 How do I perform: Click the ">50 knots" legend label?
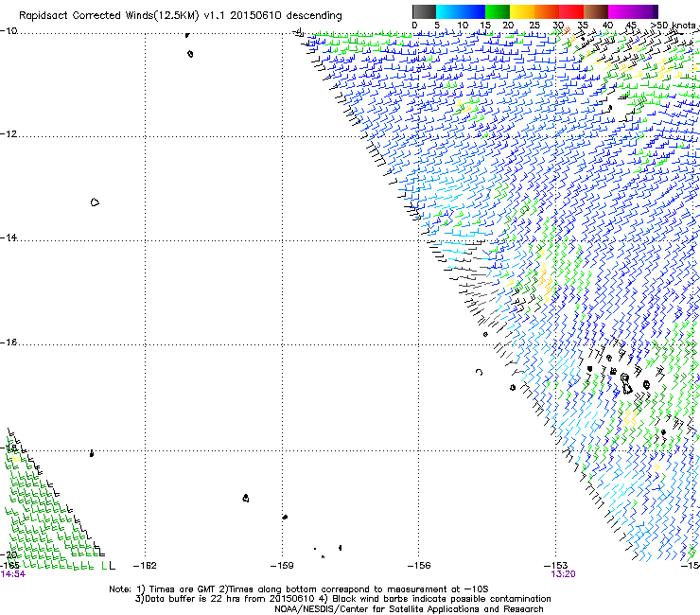pyautogui.click(x=674, y=26)
